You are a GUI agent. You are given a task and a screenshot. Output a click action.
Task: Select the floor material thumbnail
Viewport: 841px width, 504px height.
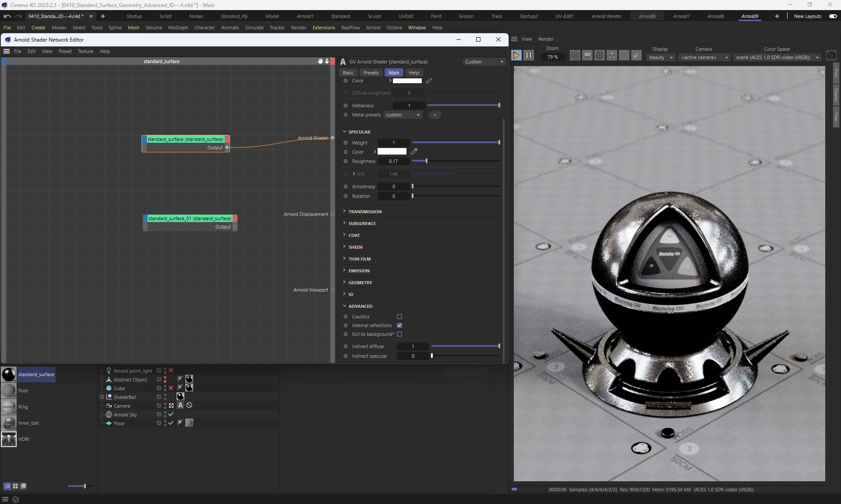coord(9,391)
